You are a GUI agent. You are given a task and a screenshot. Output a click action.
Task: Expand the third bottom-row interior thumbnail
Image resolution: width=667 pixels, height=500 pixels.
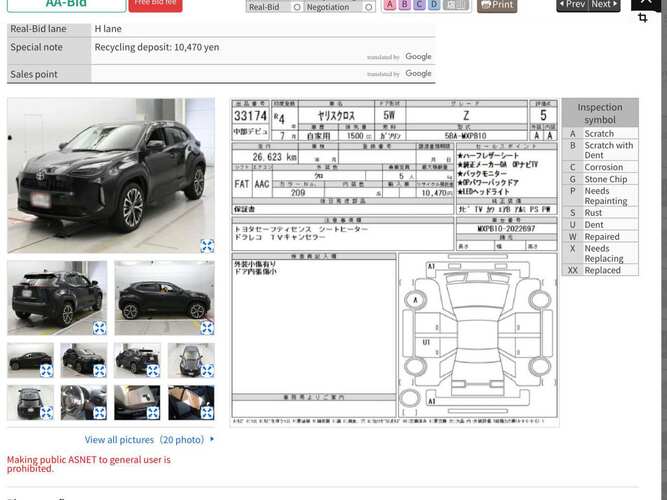[x=153, y=413]
